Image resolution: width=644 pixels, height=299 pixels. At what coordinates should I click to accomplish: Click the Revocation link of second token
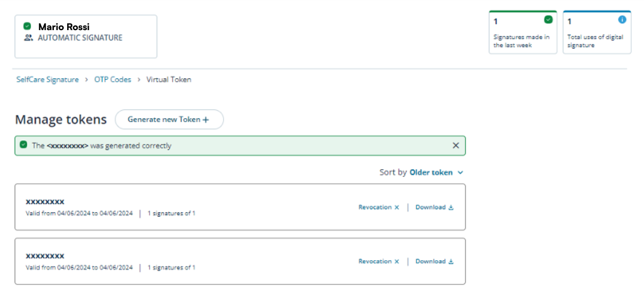point(375,261)
